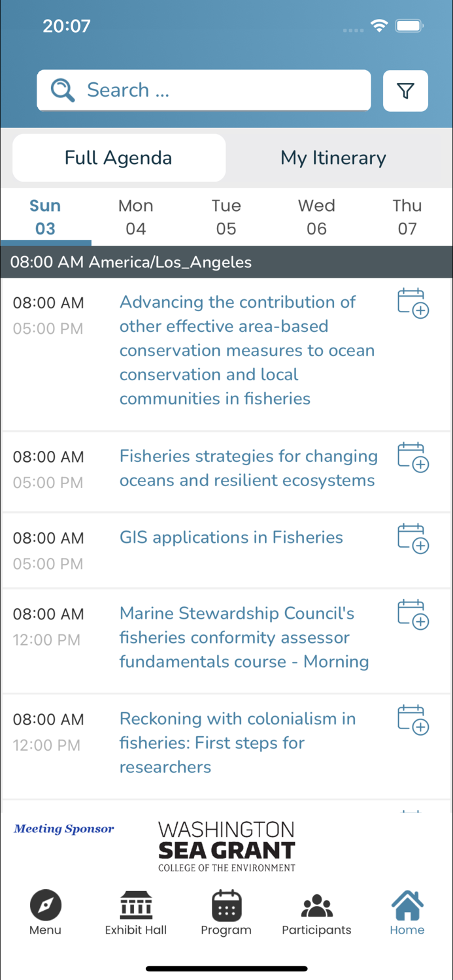The height and width of the screenshot is (980, 453).
Task: Select Sunday 03 in the date bar
Action: pos(45,217)
